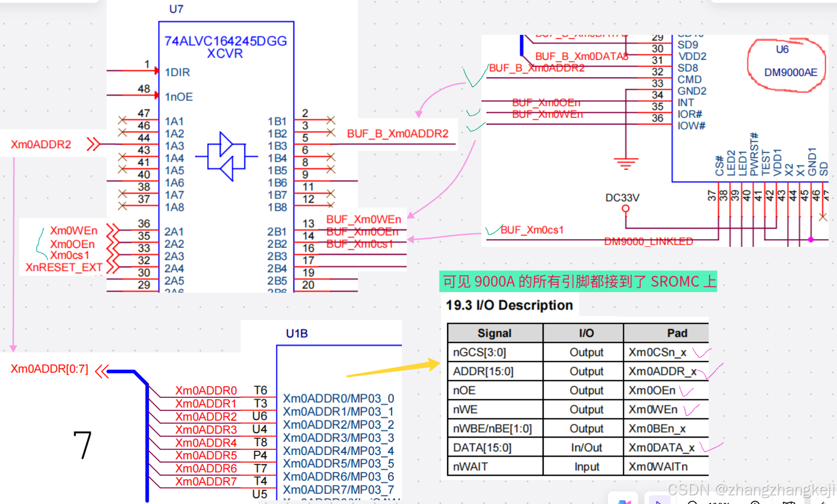Screen dimensions: 837x504
Task: Select the DM9000AE part name
Action: 791,72
